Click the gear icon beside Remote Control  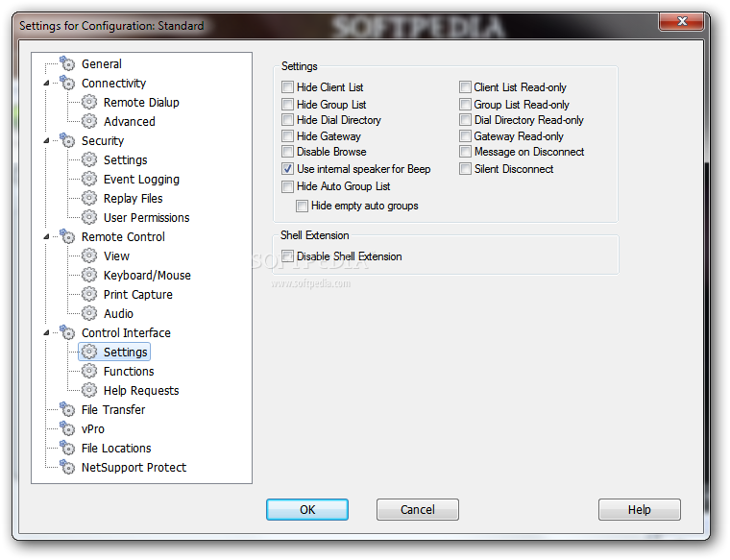tap(67, 236)
